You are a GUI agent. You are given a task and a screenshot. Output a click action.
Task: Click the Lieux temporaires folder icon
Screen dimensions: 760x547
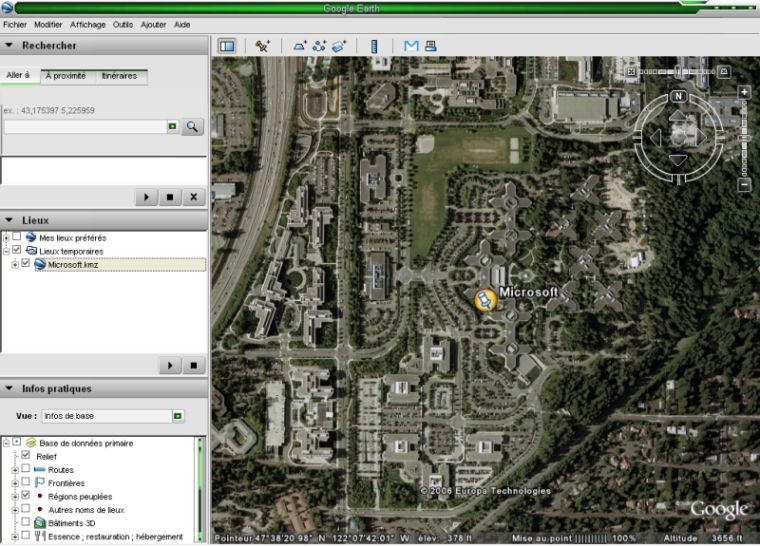tap(32, 250)
